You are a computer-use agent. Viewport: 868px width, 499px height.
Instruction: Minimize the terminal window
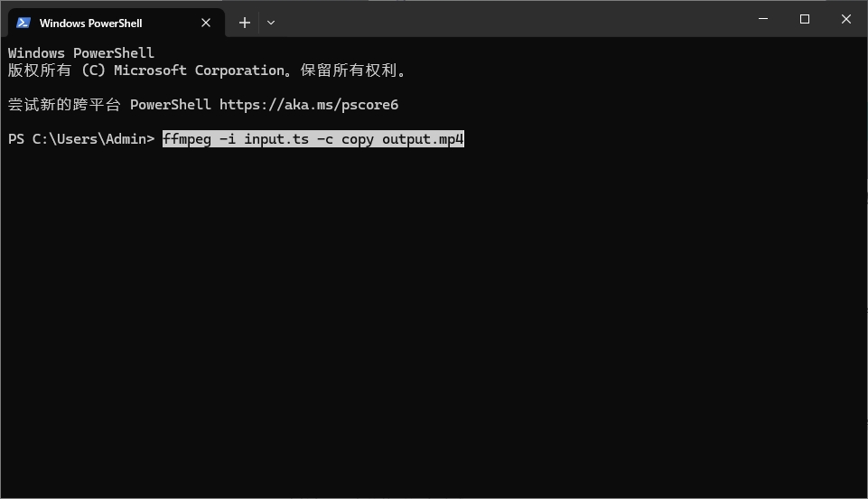point(763,19)
